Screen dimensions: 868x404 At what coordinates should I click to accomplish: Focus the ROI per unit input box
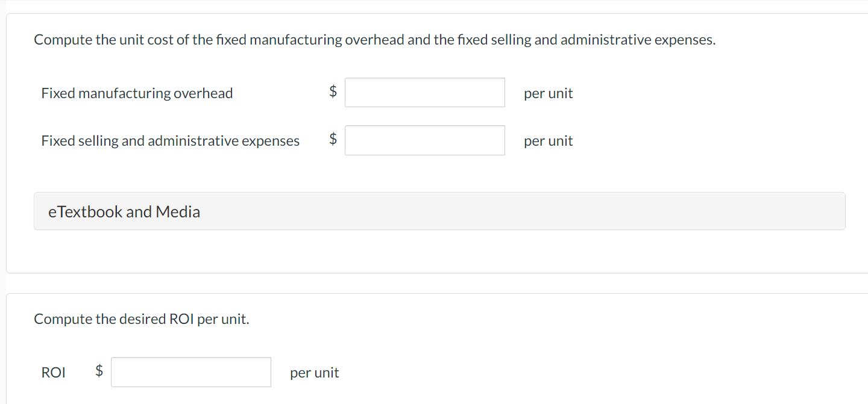coord(190,372)
